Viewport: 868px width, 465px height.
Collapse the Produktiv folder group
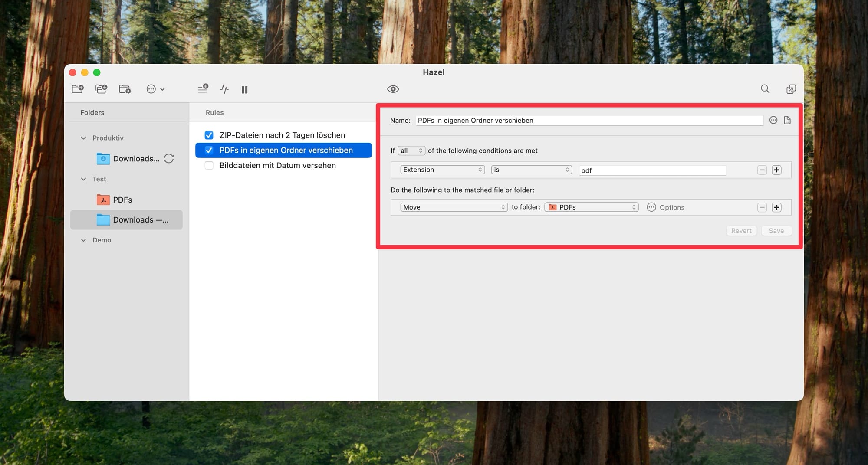(x=83, y=138)
